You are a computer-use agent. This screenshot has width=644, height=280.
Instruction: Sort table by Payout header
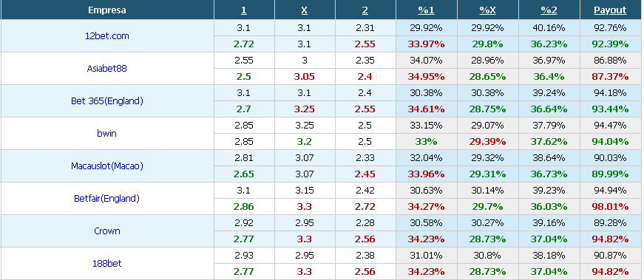coord(610,10)
